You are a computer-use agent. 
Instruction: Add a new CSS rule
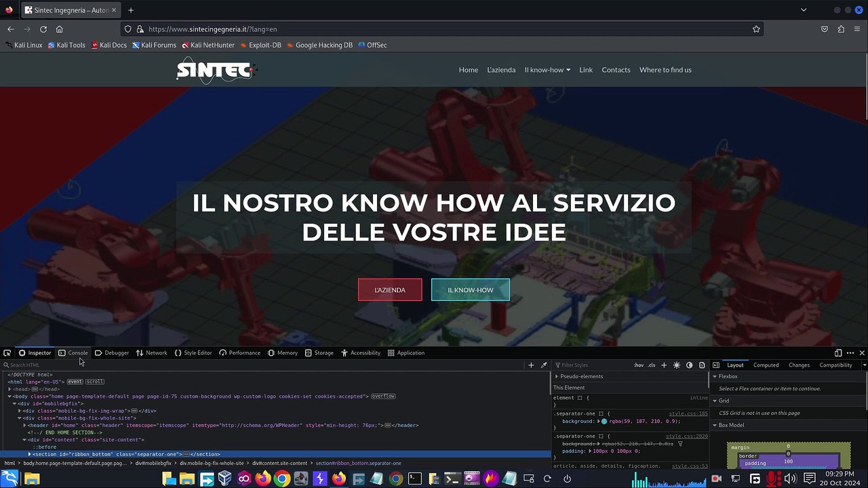tap(664, 365)
